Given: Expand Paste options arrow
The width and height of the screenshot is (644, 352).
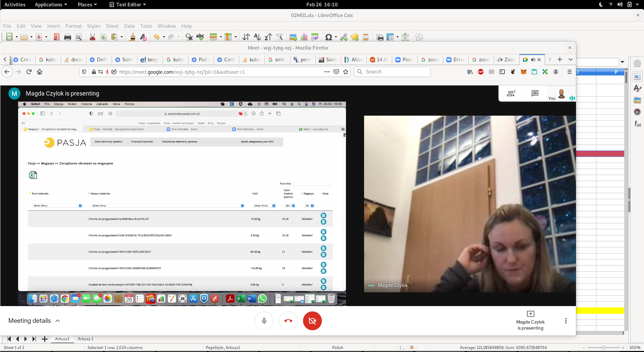Looking at the screenshot, I should pyautogui.click(x=122, y=37).
